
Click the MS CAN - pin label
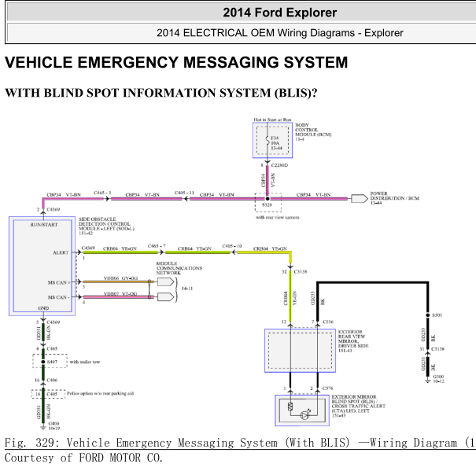tap(58, 297)
